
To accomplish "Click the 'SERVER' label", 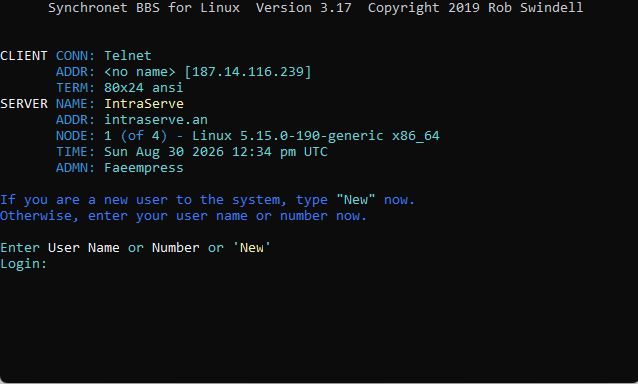I will click(x=24, y=104).
